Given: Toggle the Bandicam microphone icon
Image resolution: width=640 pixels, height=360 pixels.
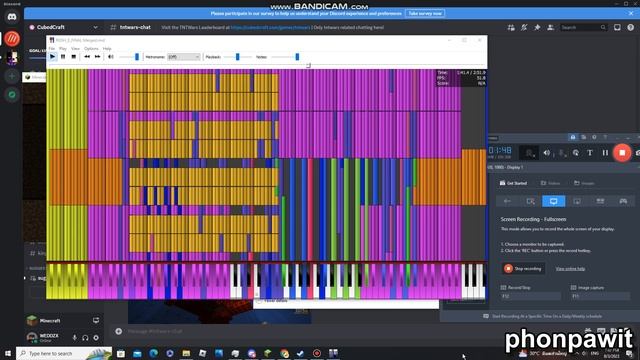Looking at the screenshot, I should (562, 153).
